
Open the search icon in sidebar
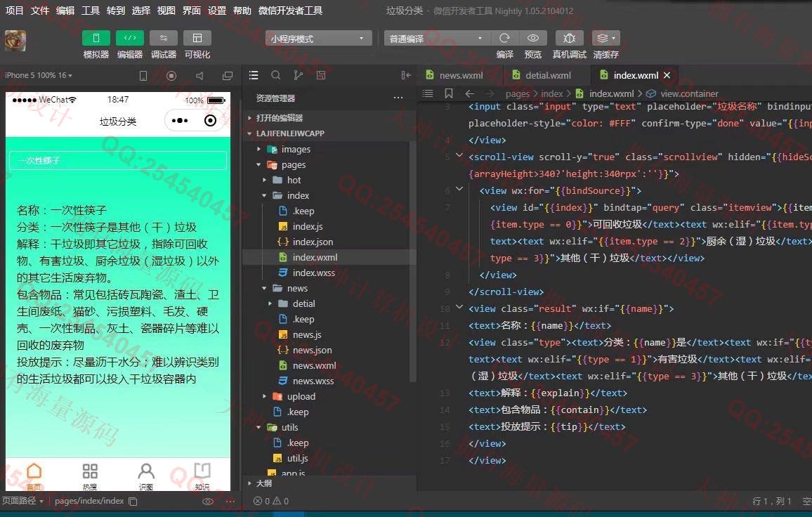point(276,76)
